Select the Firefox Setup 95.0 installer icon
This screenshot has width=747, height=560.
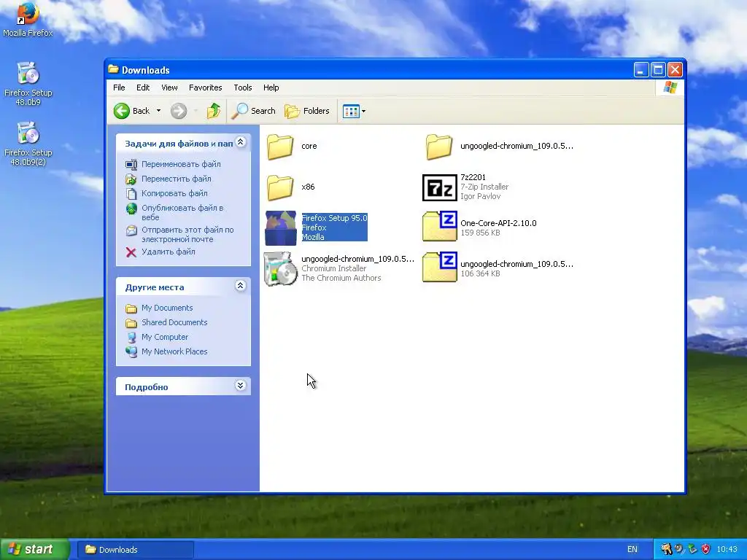[x=281, y=228]
